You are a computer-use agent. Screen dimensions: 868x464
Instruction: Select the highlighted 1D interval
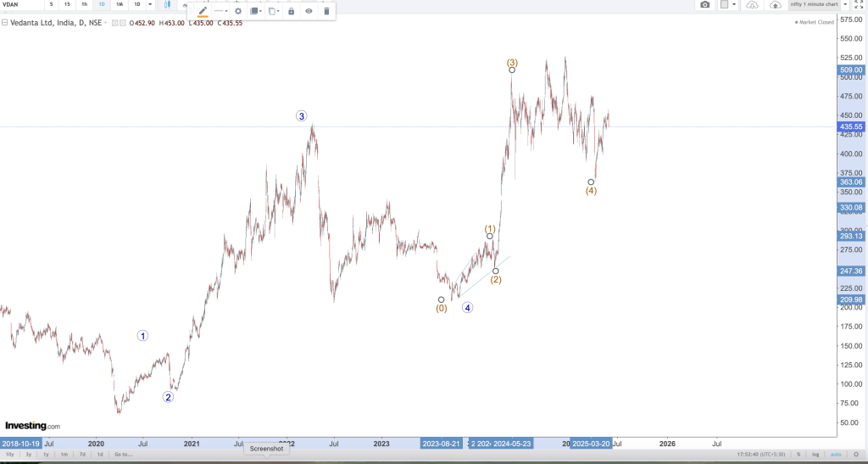pos(102,4)
